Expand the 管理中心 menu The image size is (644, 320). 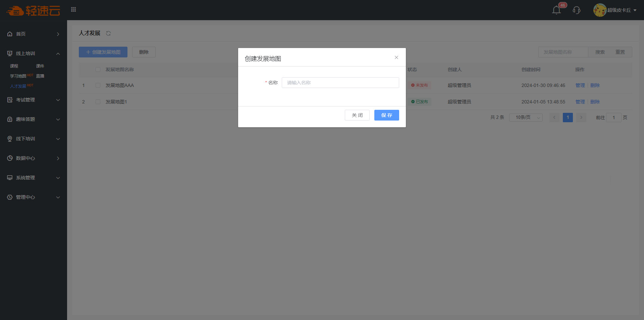pyautogui.click(x=34, y=197)
